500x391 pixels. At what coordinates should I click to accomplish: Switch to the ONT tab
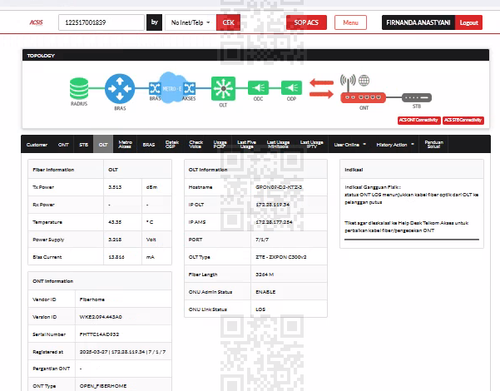pos(63,145)
